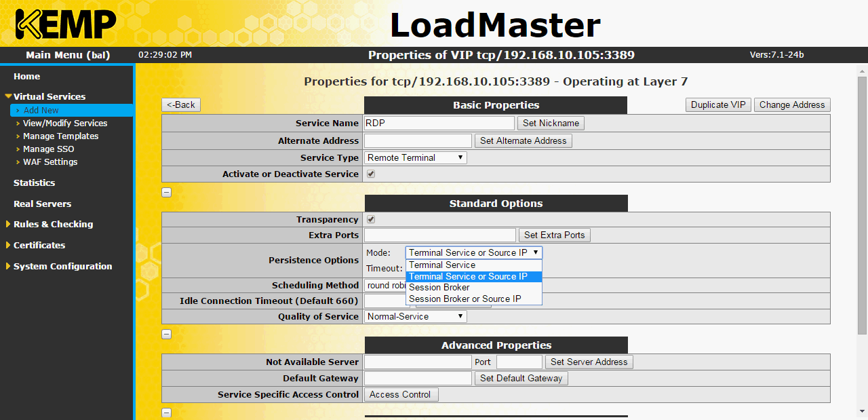Collapse the Basic Properties section minus icon
The image size is (868, 420).
(167, 192)
